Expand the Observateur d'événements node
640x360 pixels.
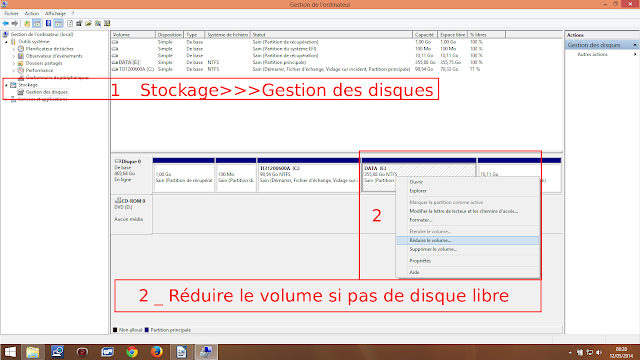[14, 56]
